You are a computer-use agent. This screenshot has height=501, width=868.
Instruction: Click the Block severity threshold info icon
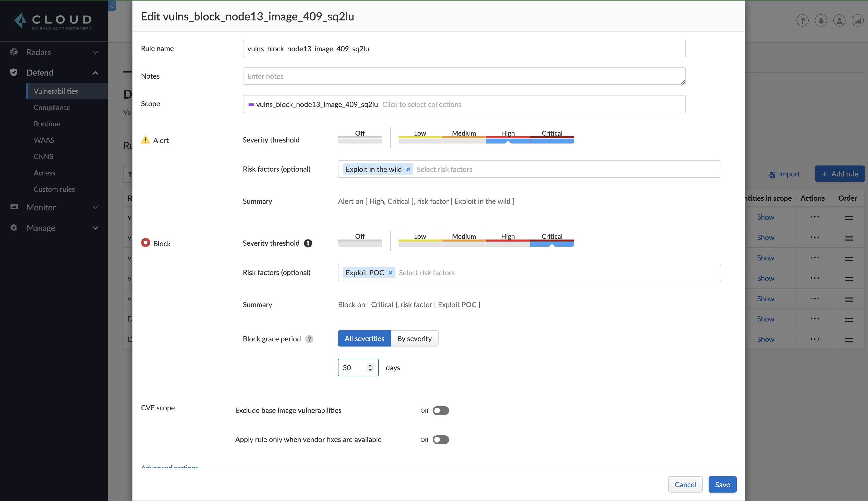coord(308,243)
